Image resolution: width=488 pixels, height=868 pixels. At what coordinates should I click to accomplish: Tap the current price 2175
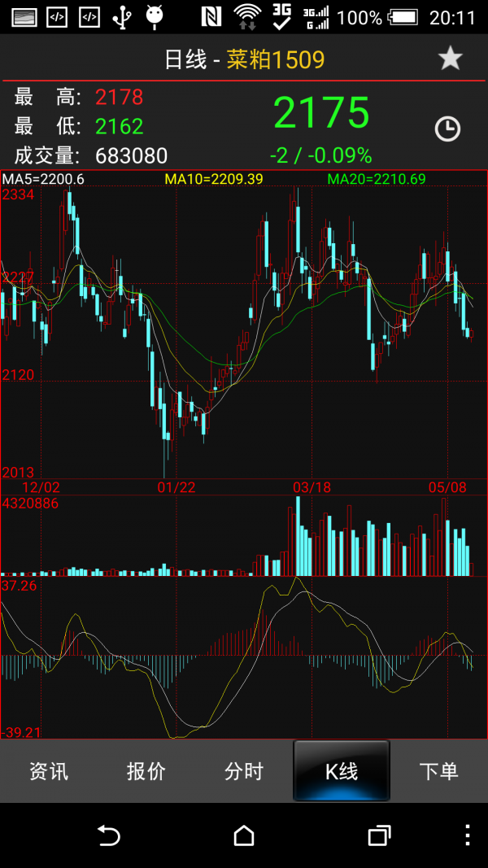[321, 112]
